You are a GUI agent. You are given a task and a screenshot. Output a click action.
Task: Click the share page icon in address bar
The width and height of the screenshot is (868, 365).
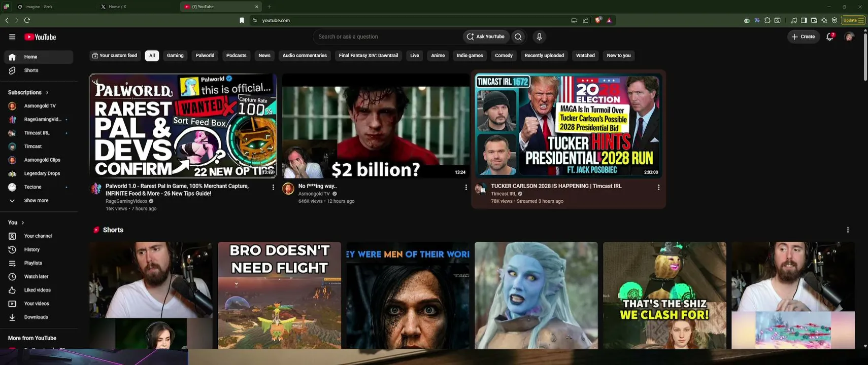(x=585, y=20)
